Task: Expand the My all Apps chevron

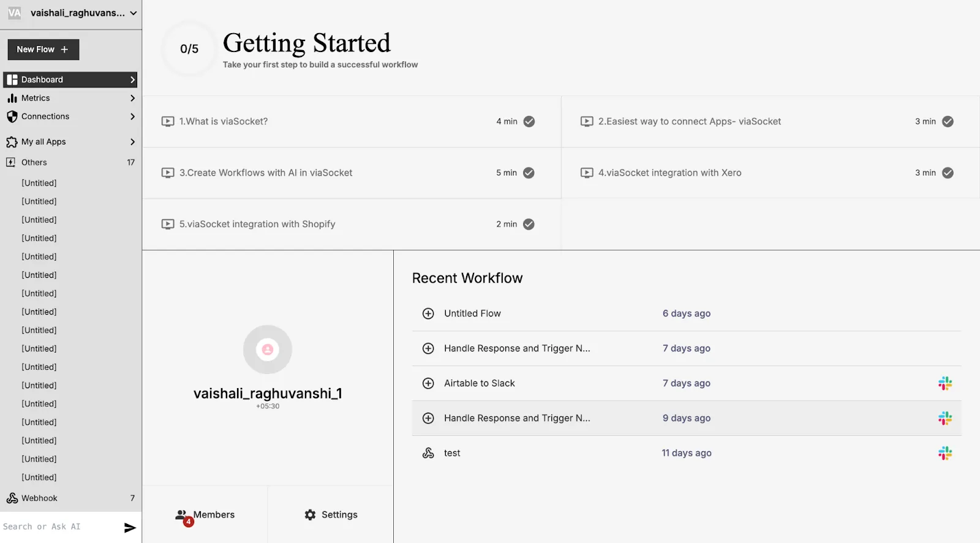Action: (x=132, y=141)
